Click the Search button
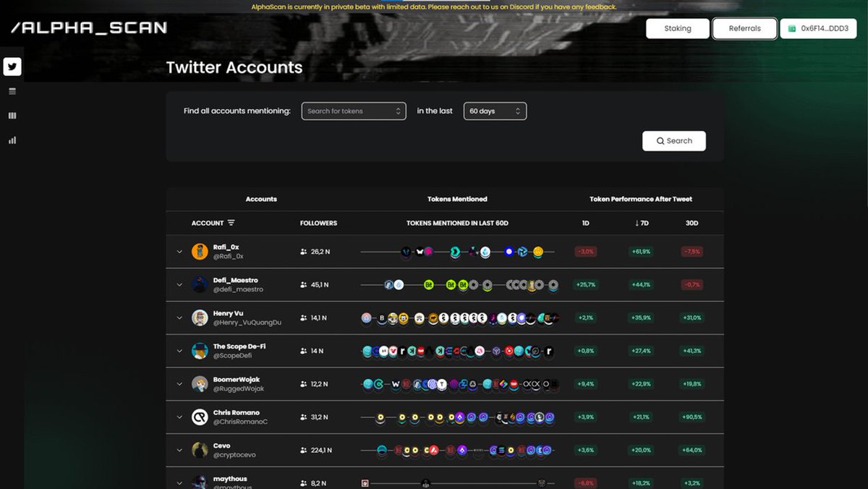This screenshot has width=868, height=489. 673,141
